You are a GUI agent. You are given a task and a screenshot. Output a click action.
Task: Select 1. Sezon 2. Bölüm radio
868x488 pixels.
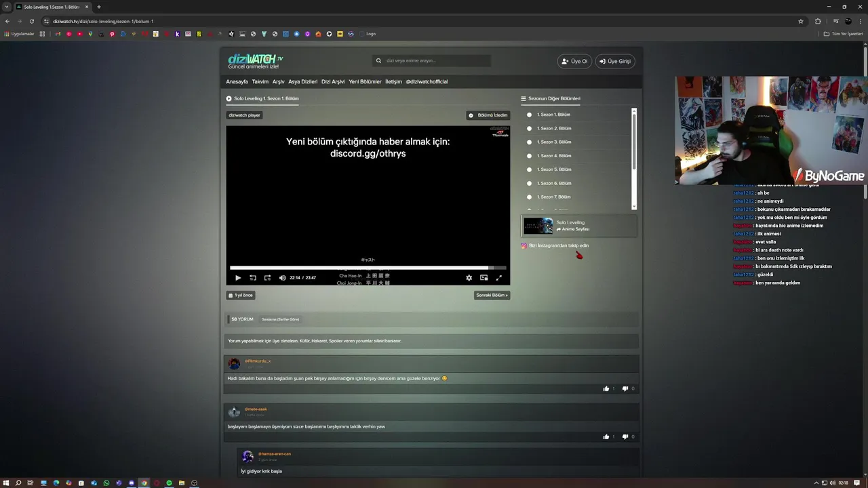[530, 128]
